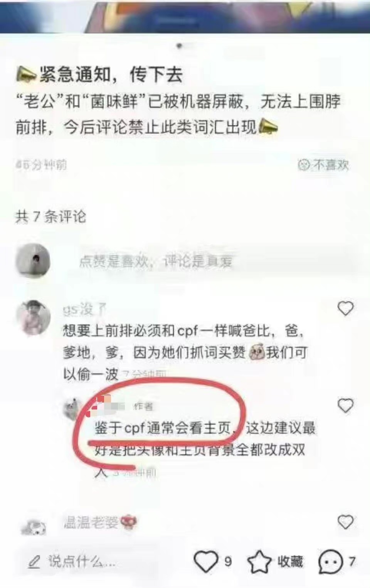Like the author's reply comment
Screen dimensions: 370x588
coord(345,405)
